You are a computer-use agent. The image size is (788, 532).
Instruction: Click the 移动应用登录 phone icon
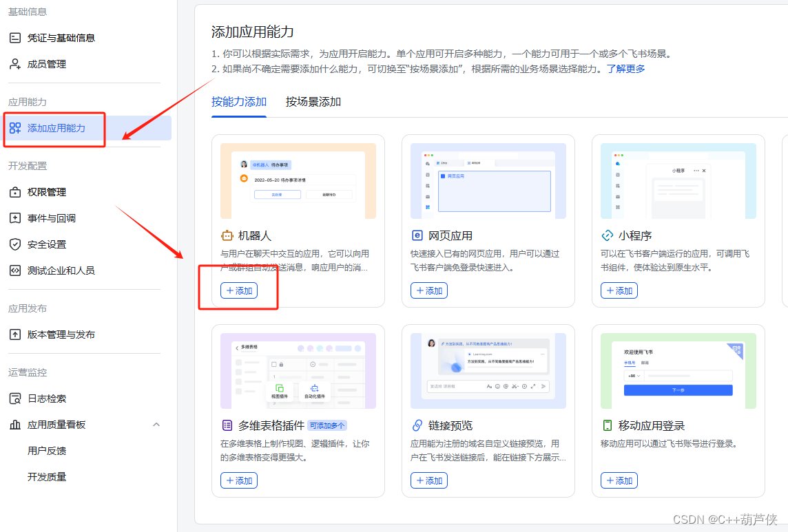point(607,425)
